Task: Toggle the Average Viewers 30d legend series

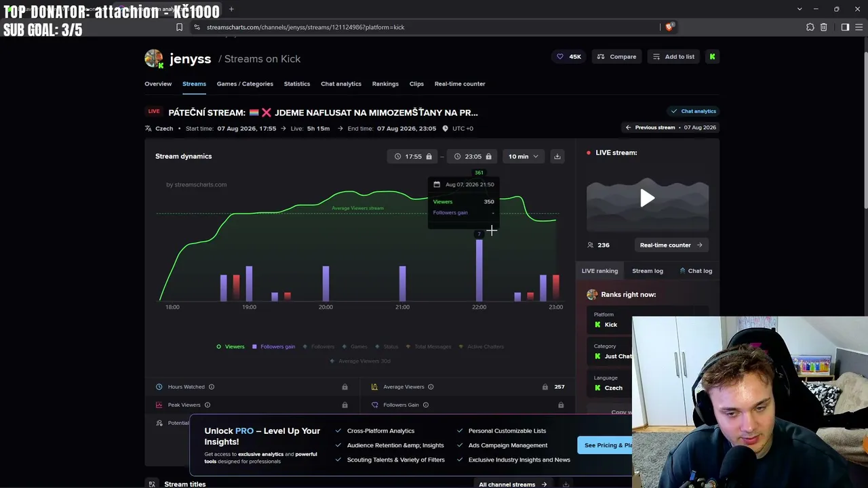Action: (x=360, y=361)
